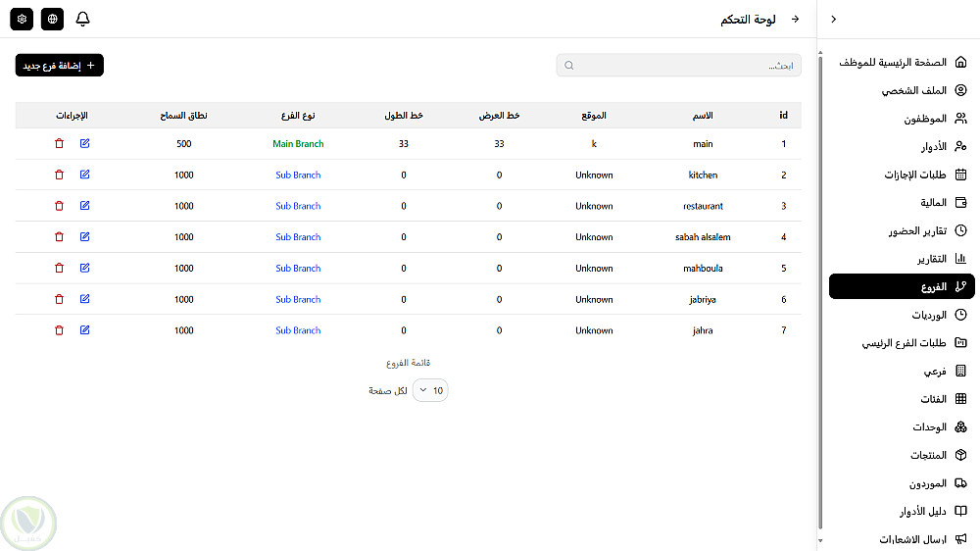Focus the ابحث search field
The height and width of the screenshot is (551, 980).
pyautogui.click(x=679, y=65)
